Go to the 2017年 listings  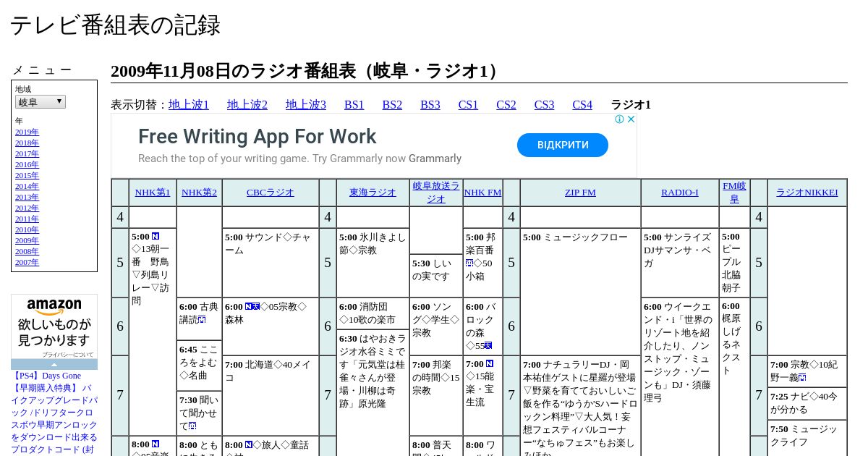click(x=27, y=153)
